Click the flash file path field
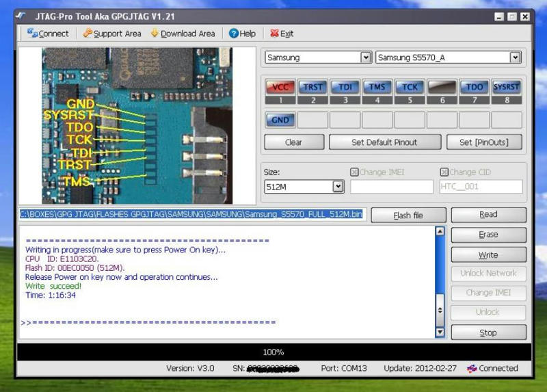Image resolution: width=547 pixels, height=392 pixels. [192, 215]
